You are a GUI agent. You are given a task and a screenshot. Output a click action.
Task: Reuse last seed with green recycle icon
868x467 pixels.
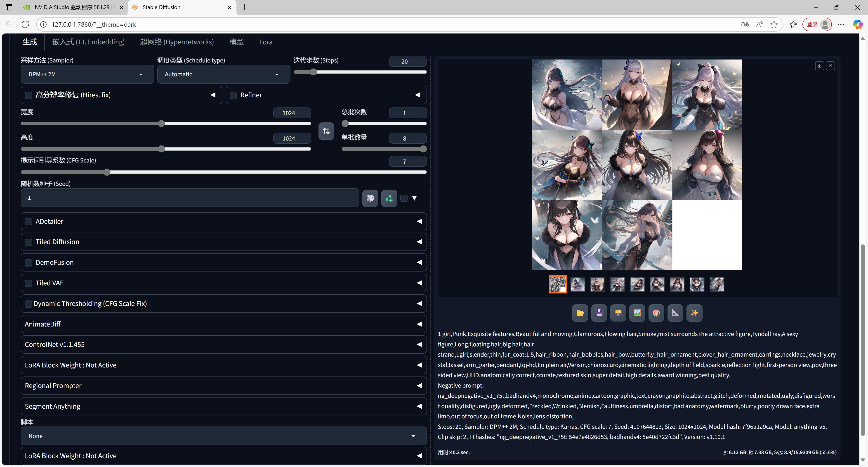389,198
